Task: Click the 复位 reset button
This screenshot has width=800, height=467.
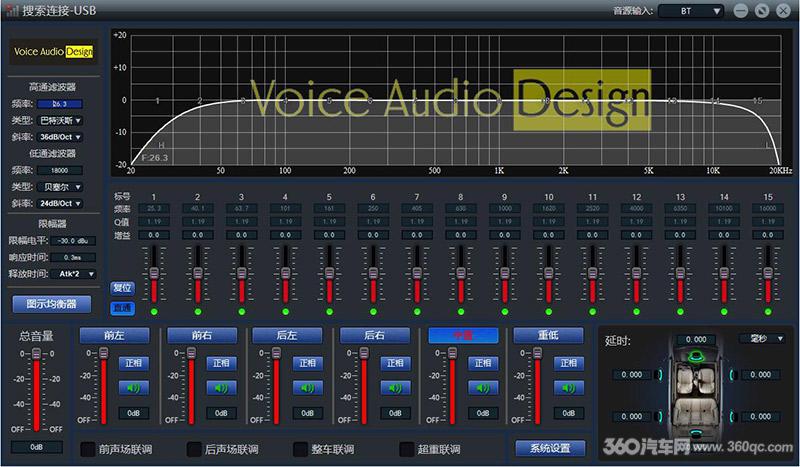Action: coord(122,287)
